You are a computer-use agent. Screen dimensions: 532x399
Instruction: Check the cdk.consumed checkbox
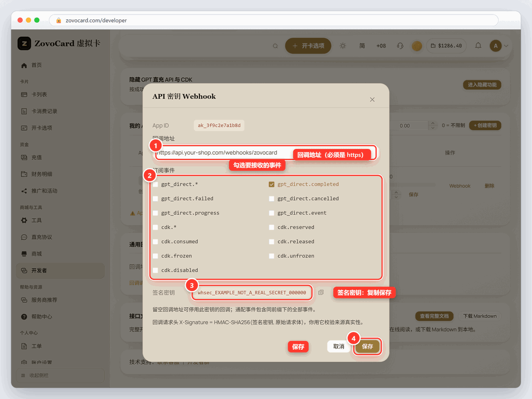(155, 241)
